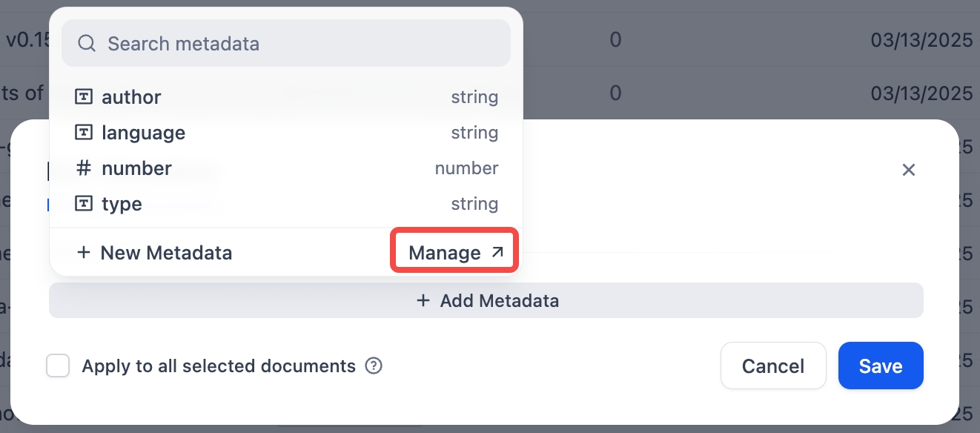Select the author metadata field
The image size is (980, 433).
coord(286,96)
